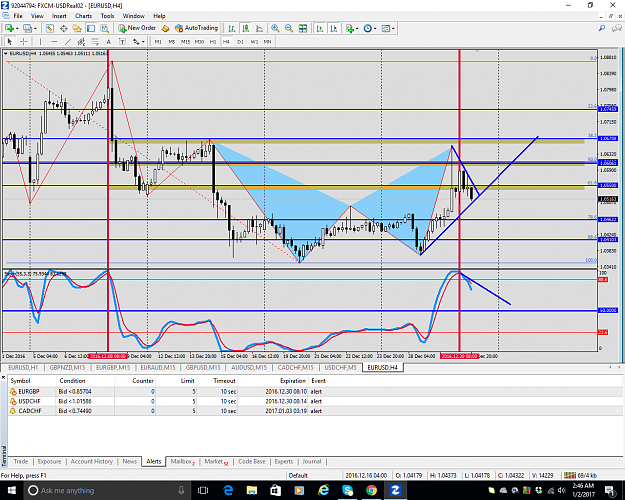Image resolution: width=625 pixels, height=500 pixels.
Task: Switch to D1 timeframe
Action: point(240,41)
